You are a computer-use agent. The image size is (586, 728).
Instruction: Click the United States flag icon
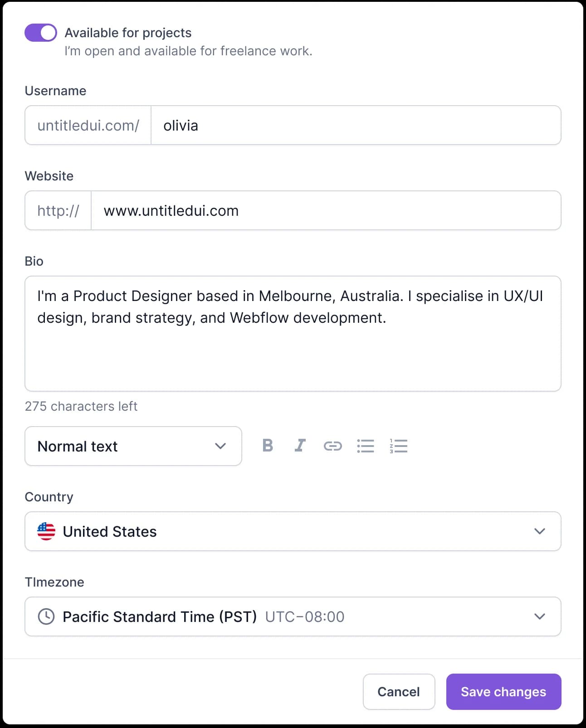(x=46, y=531)
